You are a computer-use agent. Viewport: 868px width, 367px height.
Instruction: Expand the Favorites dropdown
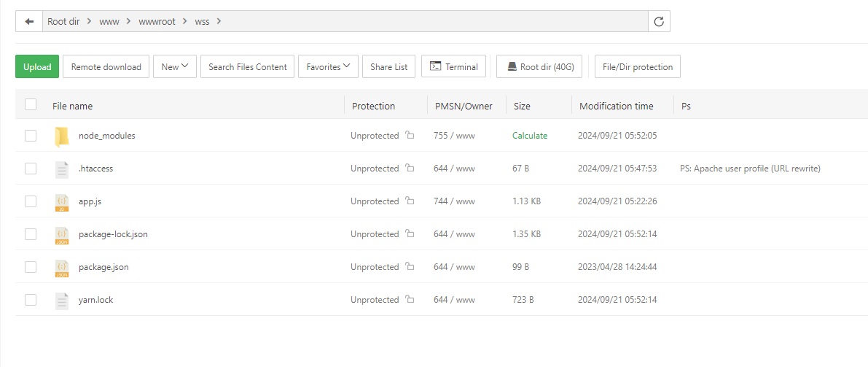[328, 66]
